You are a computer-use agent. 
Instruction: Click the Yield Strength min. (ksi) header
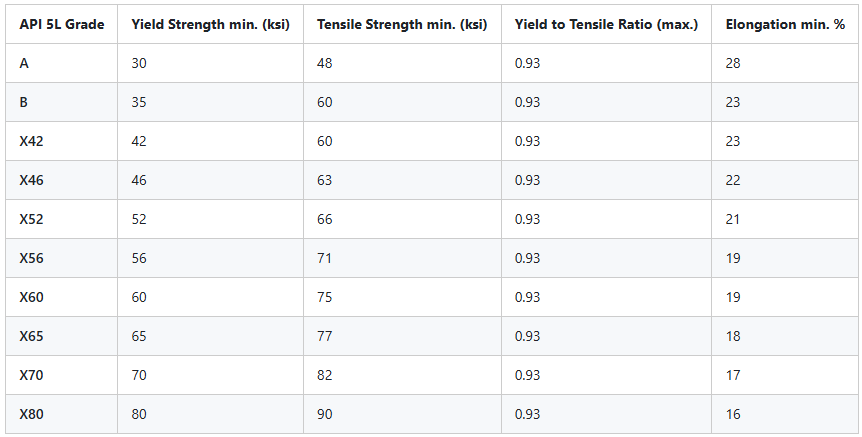pos(210,24)
